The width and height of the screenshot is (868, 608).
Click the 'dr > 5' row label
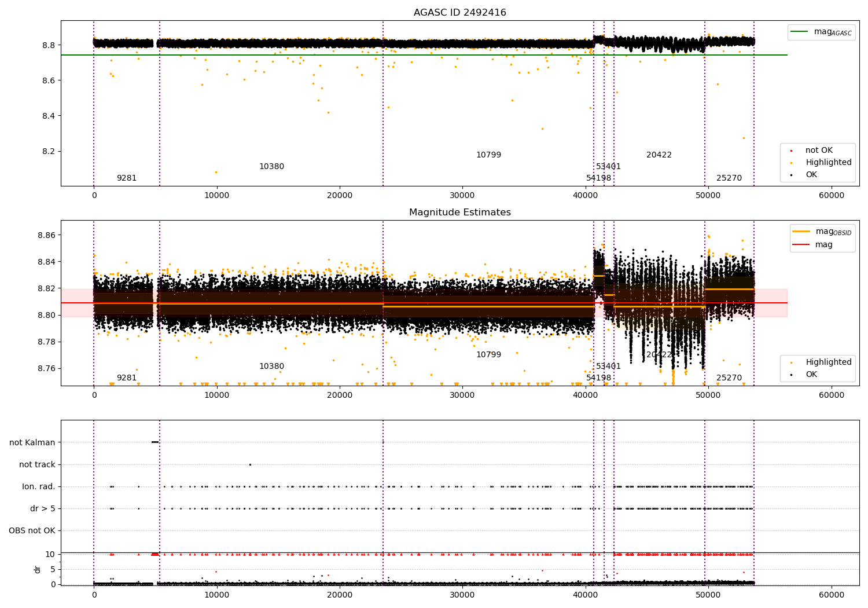tap(43, 508)
